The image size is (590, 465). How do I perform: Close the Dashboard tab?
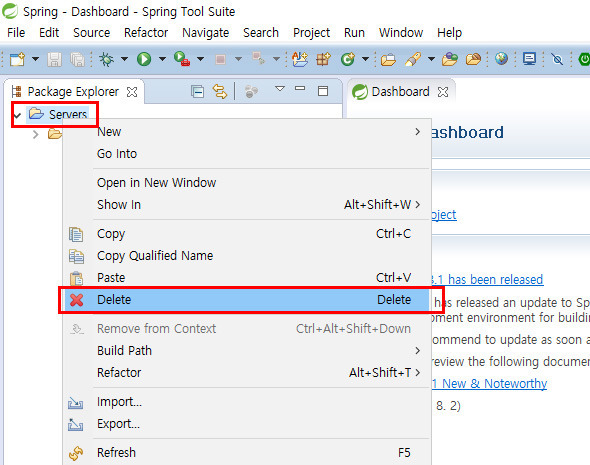[x=443, y=92]
